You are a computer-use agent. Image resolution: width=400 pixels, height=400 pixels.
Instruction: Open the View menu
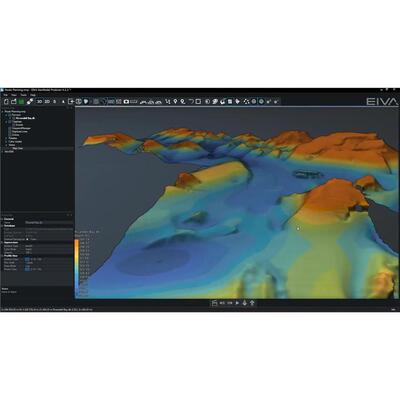pos(14,95)
